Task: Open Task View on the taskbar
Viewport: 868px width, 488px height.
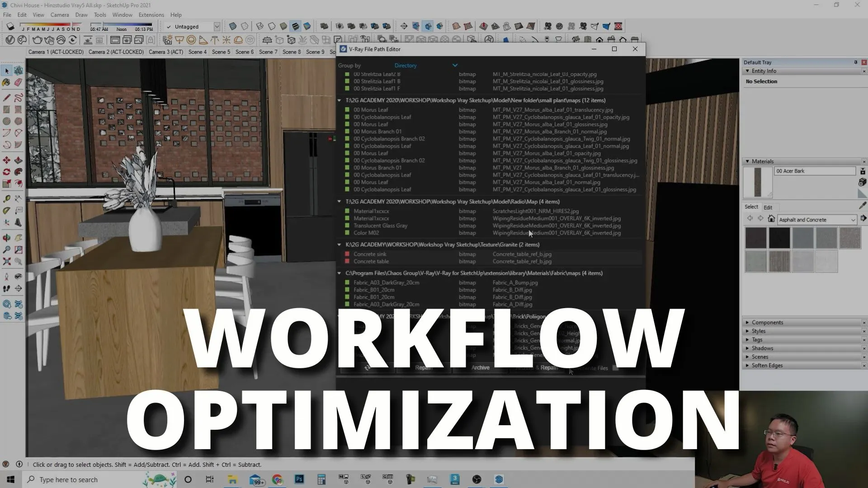Action: (x=209, y=479)
